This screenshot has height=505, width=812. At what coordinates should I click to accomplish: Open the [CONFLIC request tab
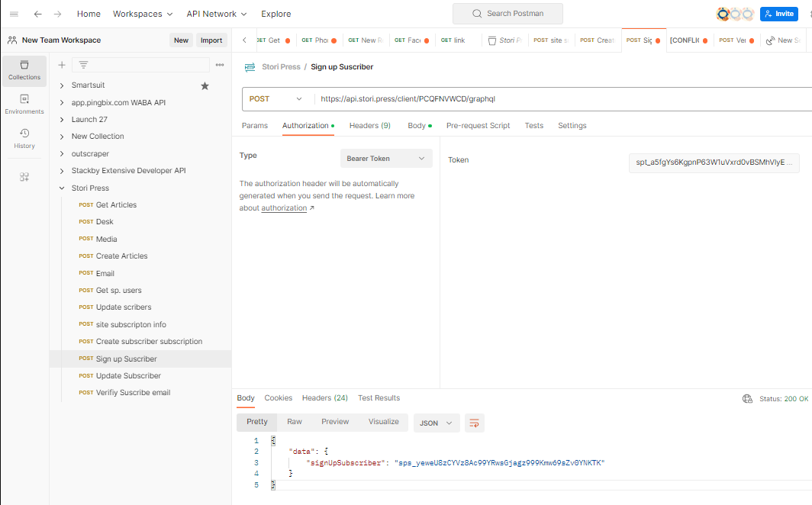click(688, 40)
